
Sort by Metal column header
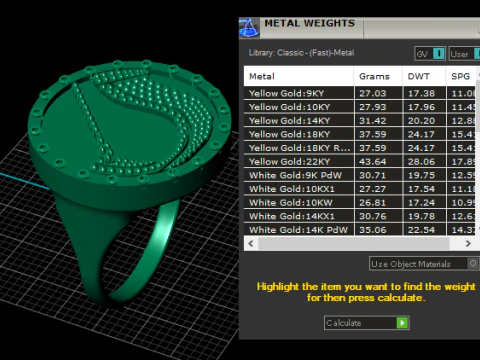(299, 76)
